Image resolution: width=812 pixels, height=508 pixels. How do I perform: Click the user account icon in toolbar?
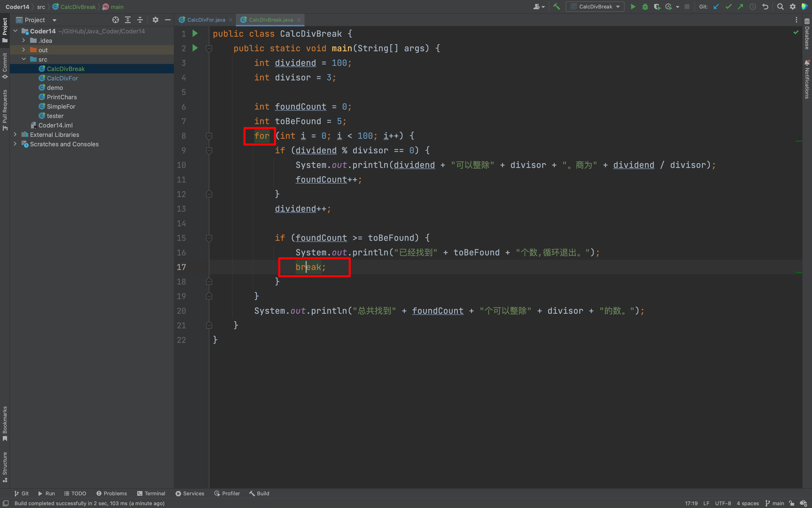(539, 7)
